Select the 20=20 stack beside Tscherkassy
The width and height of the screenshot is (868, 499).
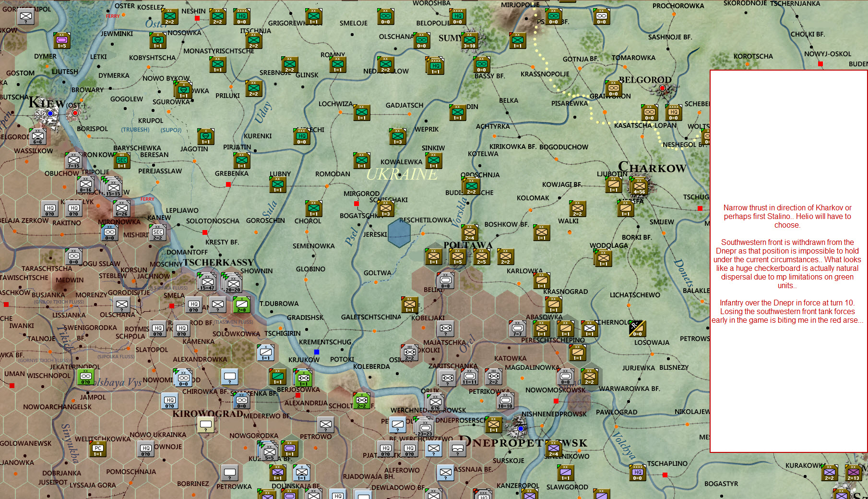point(233,282)
